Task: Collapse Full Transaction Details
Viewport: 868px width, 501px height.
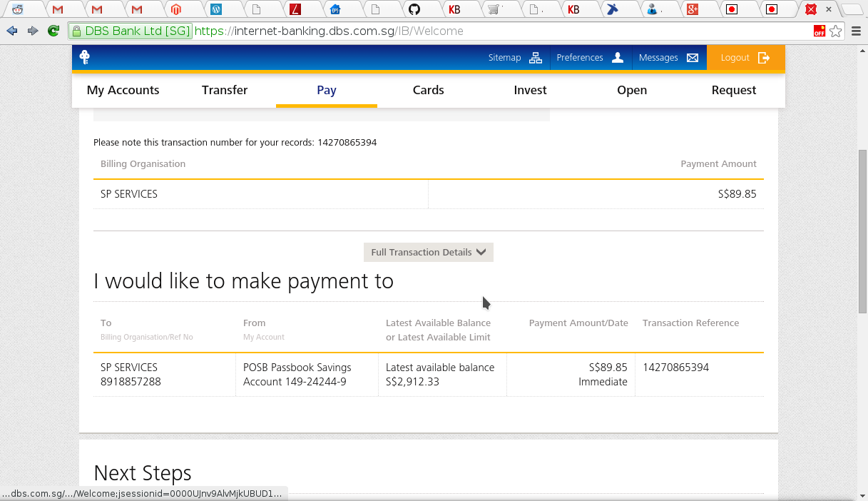Action: point(429,252)
